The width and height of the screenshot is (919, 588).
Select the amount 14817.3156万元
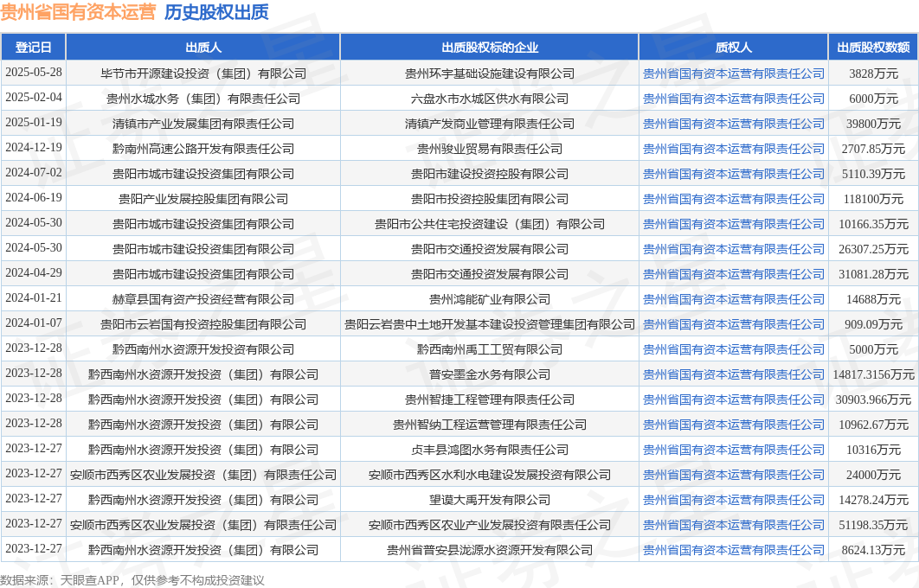pos(873,374)
